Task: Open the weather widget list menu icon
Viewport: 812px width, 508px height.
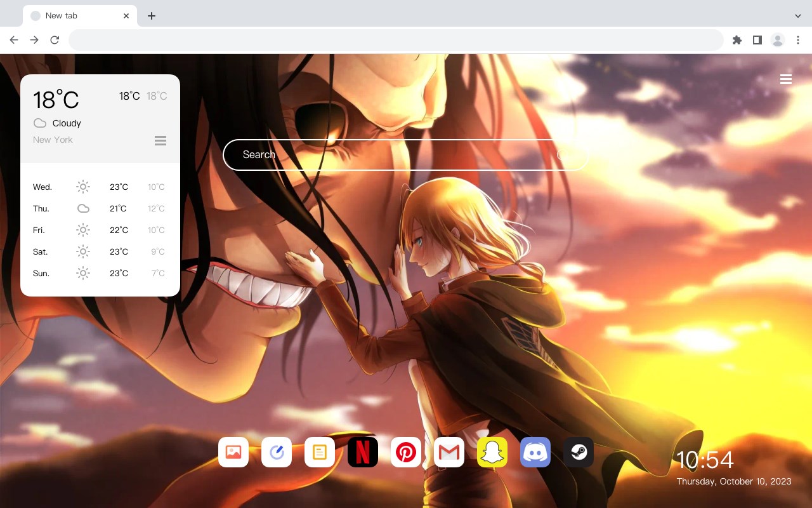Action: tap(160, 140)
